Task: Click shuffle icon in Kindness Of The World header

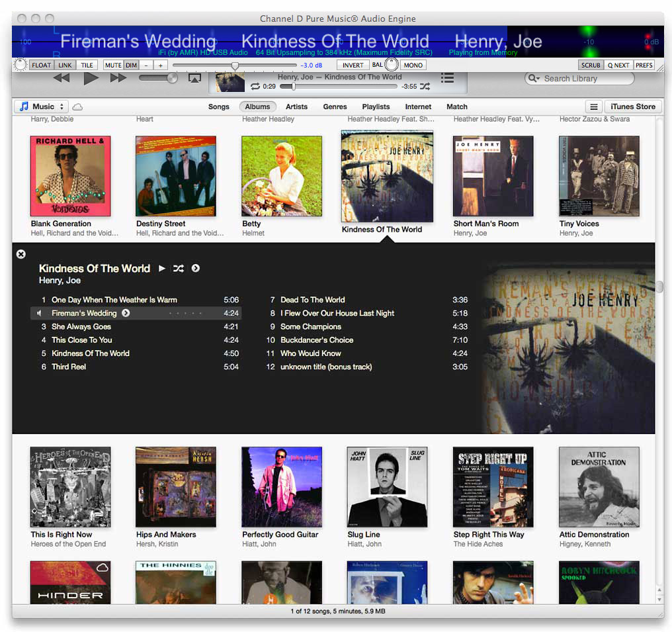Action: coord(178,269)
